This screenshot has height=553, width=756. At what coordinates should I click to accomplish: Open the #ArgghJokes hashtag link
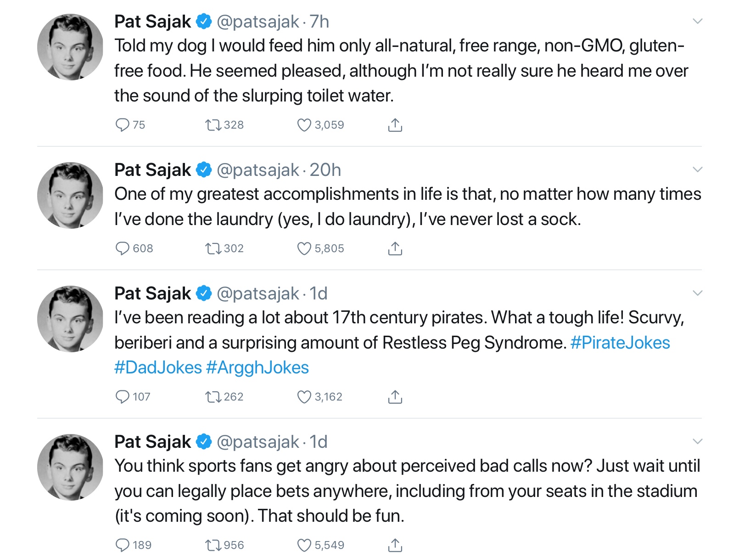click(x=257, y=367)
